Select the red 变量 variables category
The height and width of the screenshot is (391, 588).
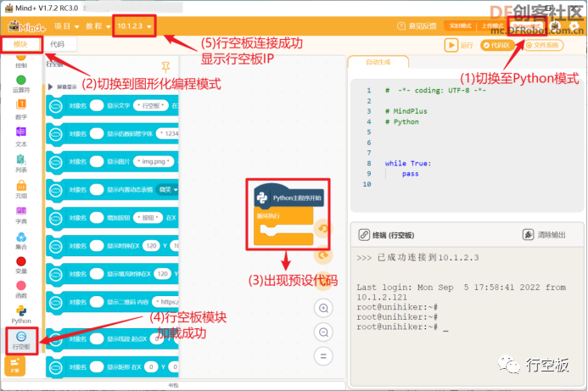tap(21, 265)
